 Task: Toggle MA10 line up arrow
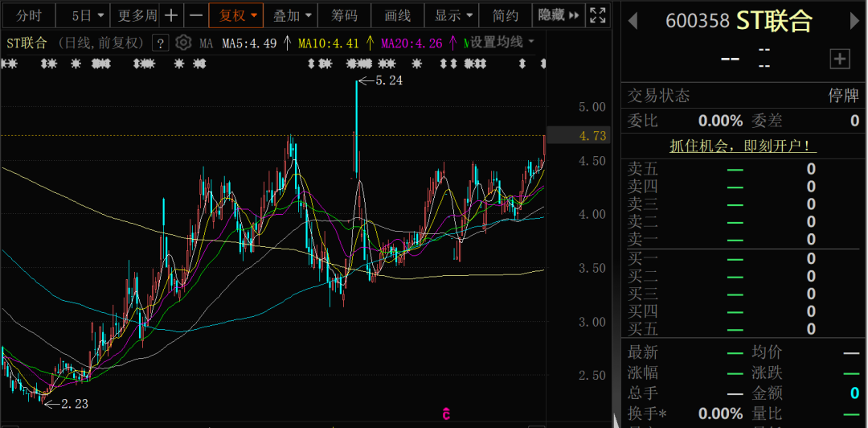tap(370, 43)
